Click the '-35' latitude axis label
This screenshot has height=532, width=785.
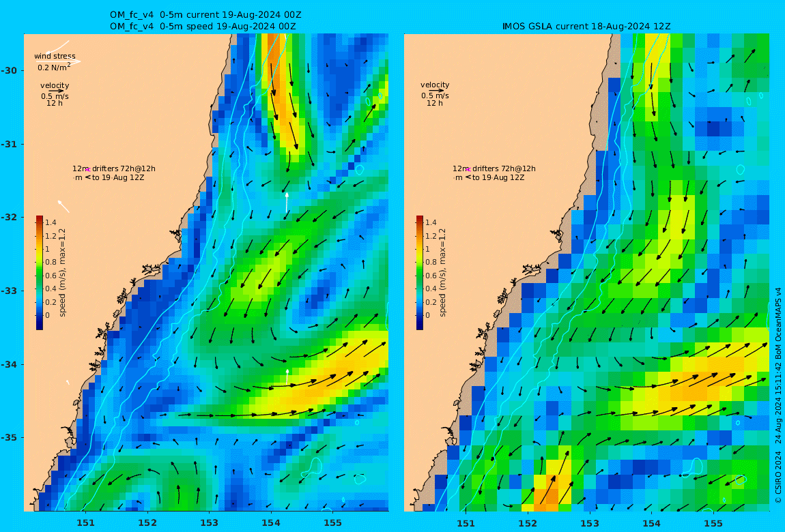click(8, 438)
